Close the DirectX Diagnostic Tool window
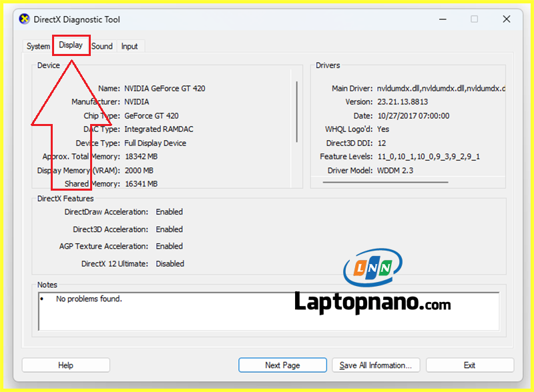The image size is (534, 392). pos(506,19)
